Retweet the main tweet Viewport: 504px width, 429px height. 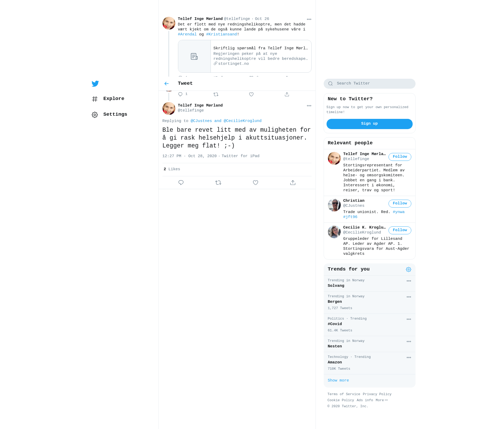coord(218,183)
